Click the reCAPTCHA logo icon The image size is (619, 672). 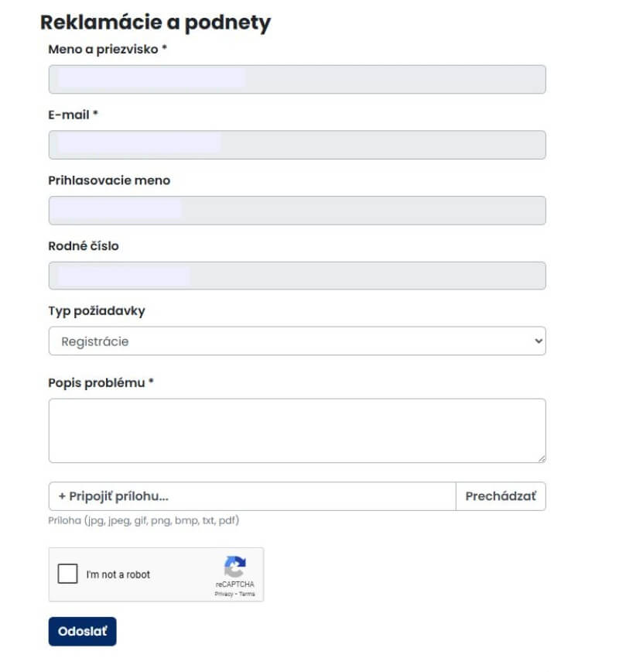tap(235, 566)
